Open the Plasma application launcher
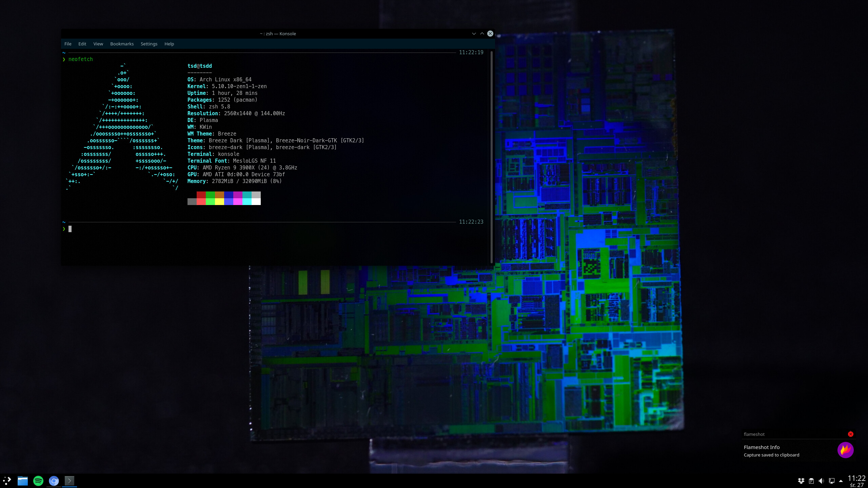Screen dimensions: 868x488 pyautogui.click(x=7, y=481)
